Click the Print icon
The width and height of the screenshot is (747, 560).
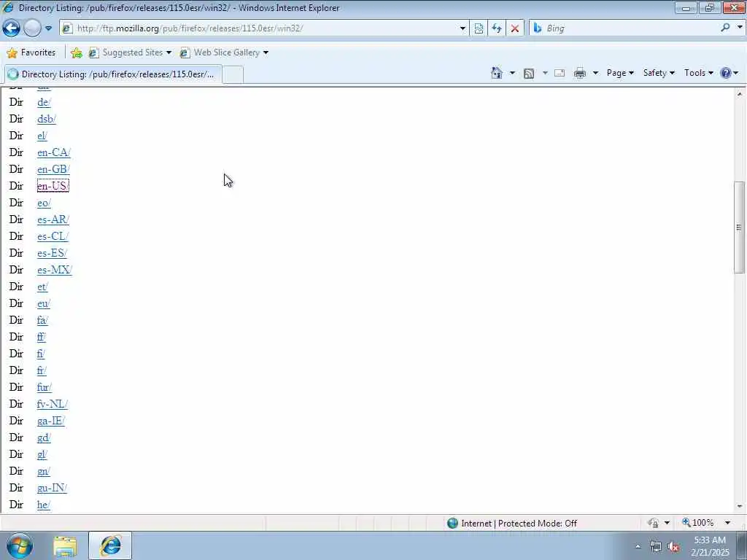(x=580, y=73)
